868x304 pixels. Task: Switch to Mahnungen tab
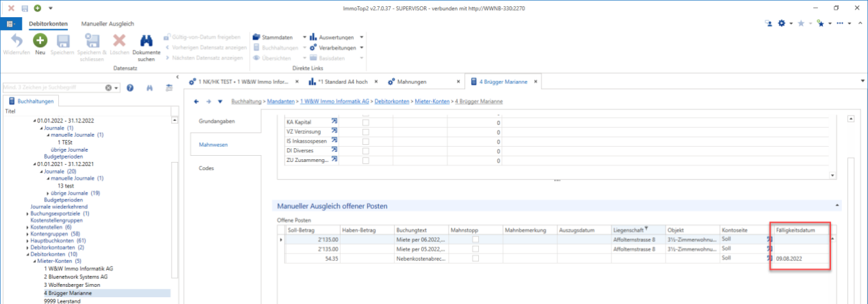(408, 81)
